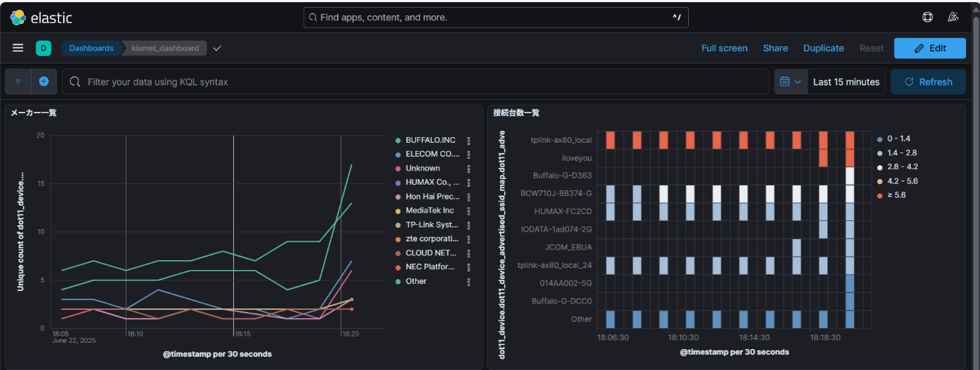Toggle ELECOM CO. legend series

tap(433, 154)
